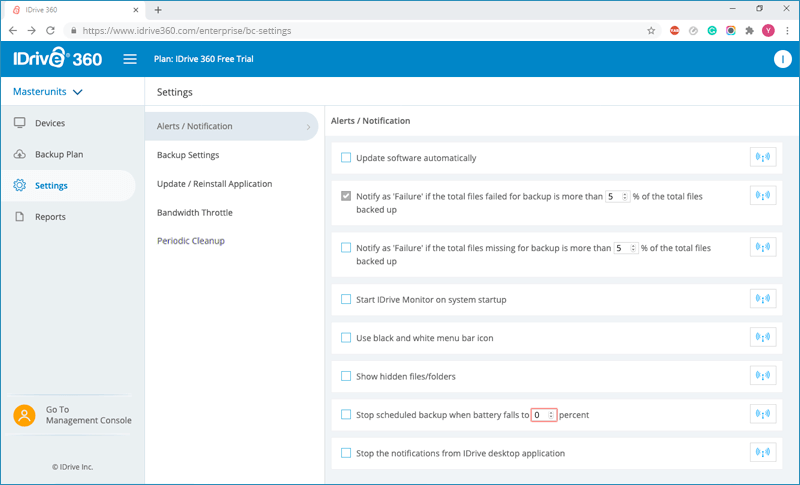Viewport: 800px width, 485px height.
Task: Go to Devices in sidebar
Action: click(50, 123)
